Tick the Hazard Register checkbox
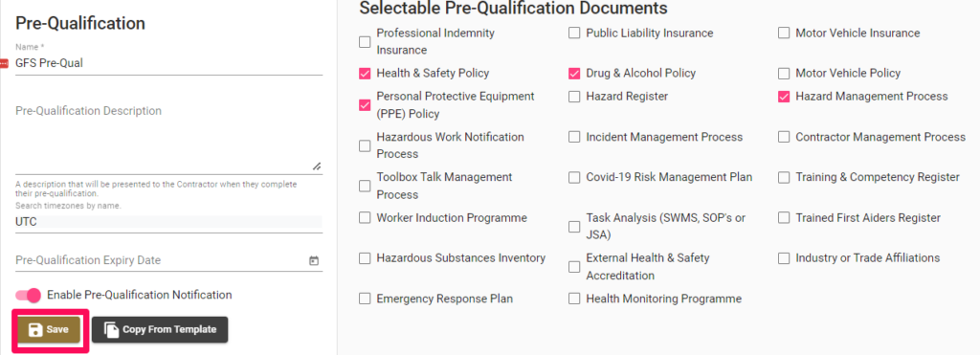The width and height of the screenshot is (980, 355). click(x=574, y=97)
